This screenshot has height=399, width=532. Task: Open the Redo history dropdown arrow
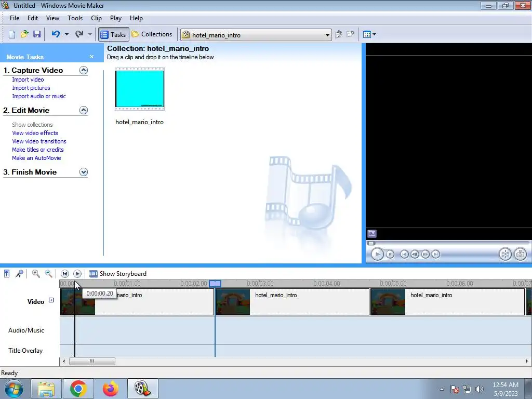[x=90, y=34]
